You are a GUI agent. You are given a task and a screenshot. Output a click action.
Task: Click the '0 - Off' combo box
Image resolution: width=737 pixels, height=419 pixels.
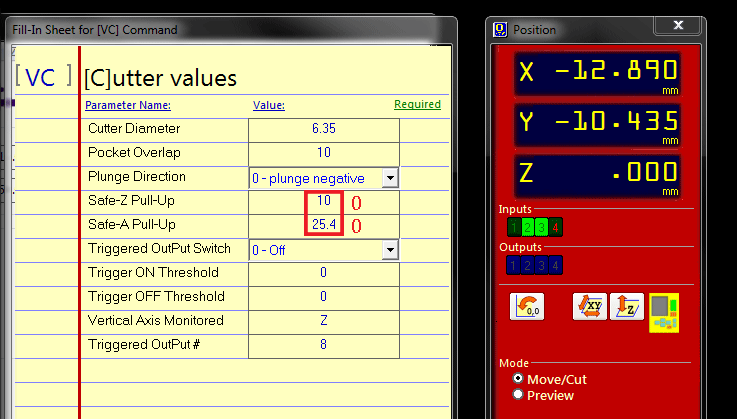[324, 250]
